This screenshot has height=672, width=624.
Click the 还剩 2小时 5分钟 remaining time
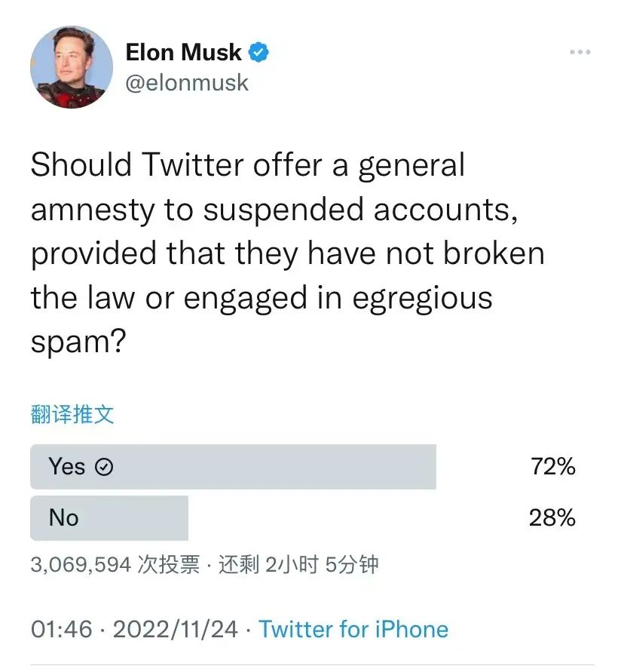coord(298,564)
